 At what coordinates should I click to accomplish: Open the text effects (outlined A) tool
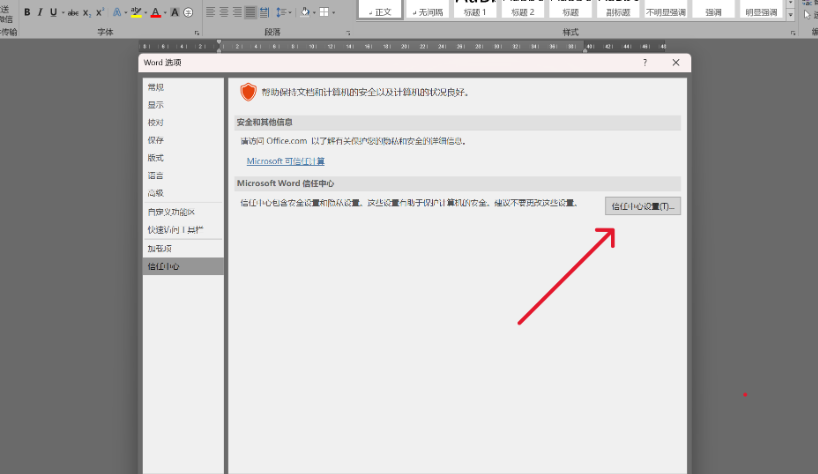click(117, 12)
